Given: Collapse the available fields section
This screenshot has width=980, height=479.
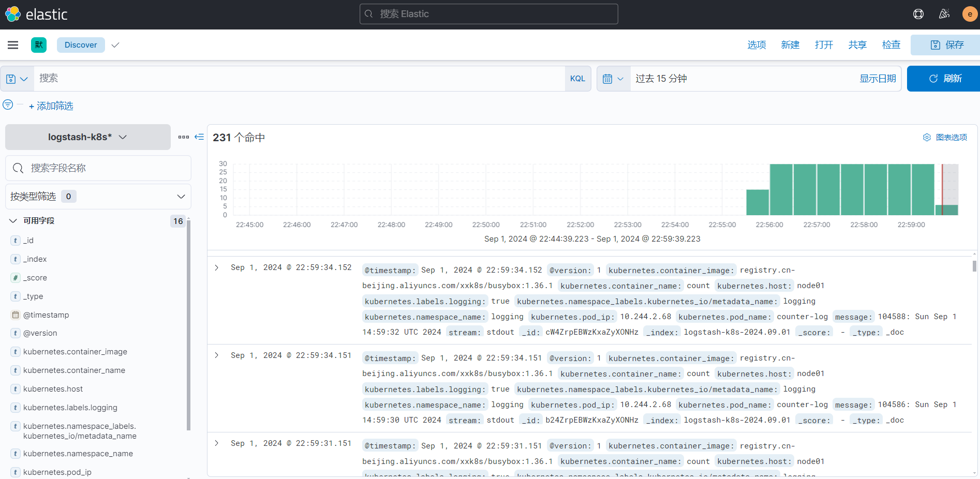Looking at the screenshot, I should 13,221.
